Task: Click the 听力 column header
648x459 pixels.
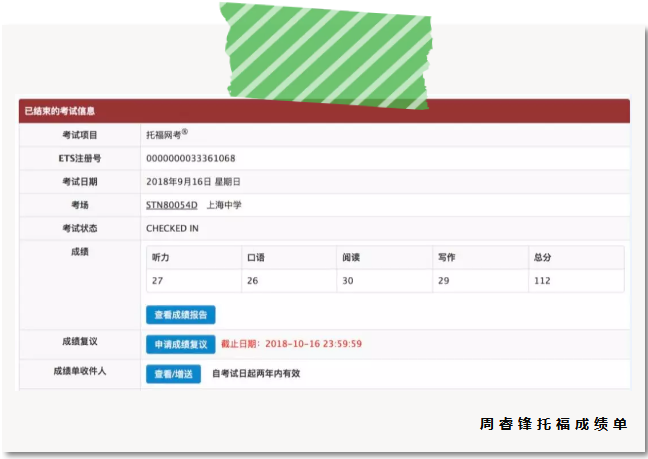Action: [x=160, y=257]
